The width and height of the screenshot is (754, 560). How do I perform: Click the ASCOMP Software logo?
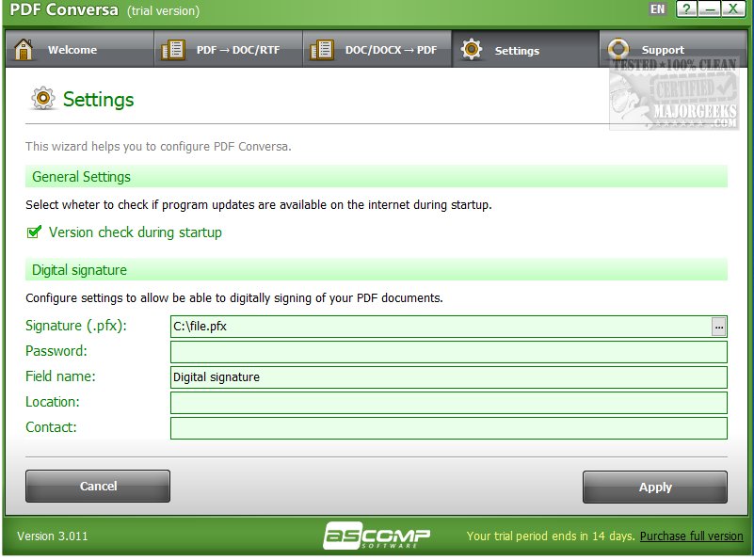[377, 536]
